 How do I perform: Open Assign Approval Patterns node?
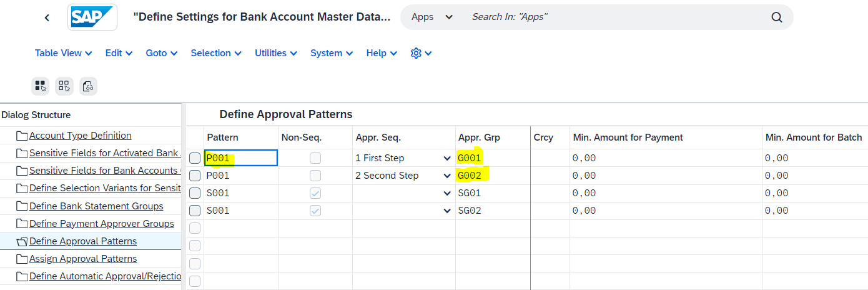(83, 259)
